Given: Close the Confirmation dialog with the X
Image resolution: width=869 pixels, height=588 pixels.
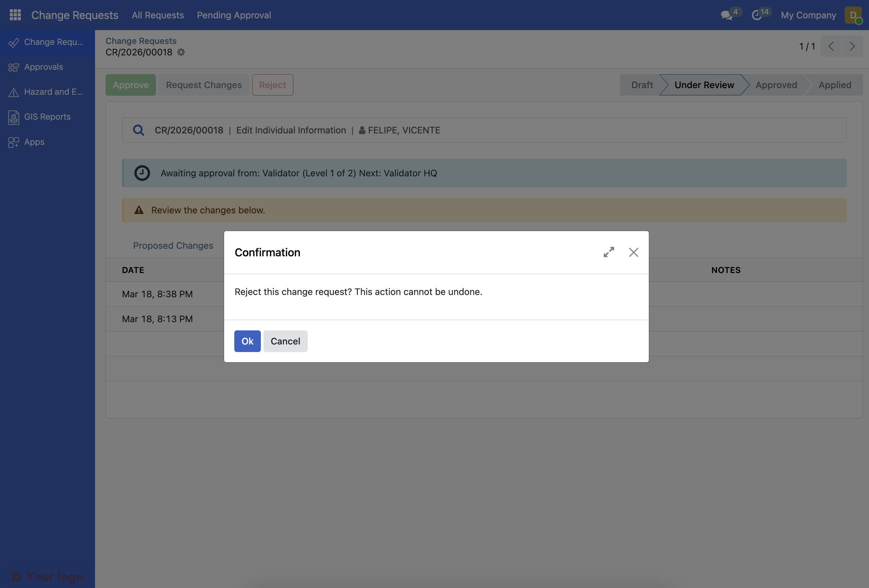Looking at the screenshot, I should click(633, 252).
